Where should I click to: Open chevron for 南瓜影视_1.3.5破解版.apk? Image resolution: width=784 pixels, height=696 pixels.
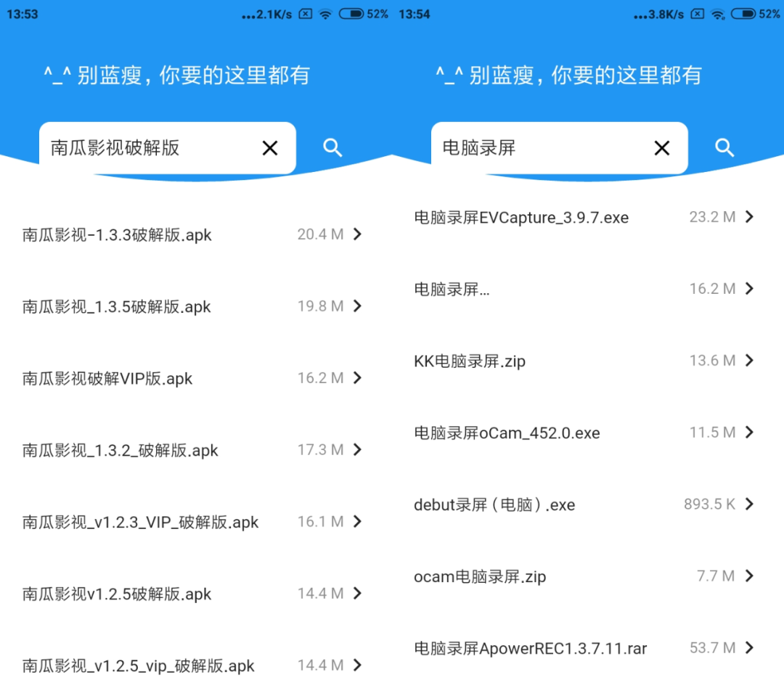pyautogui.click(x=357, y=306)
